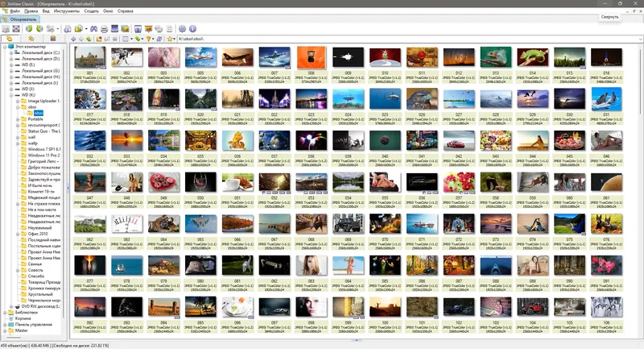Screen dimensions: 644x349
Task: Open the Правка menu
Action: (31, 11)
